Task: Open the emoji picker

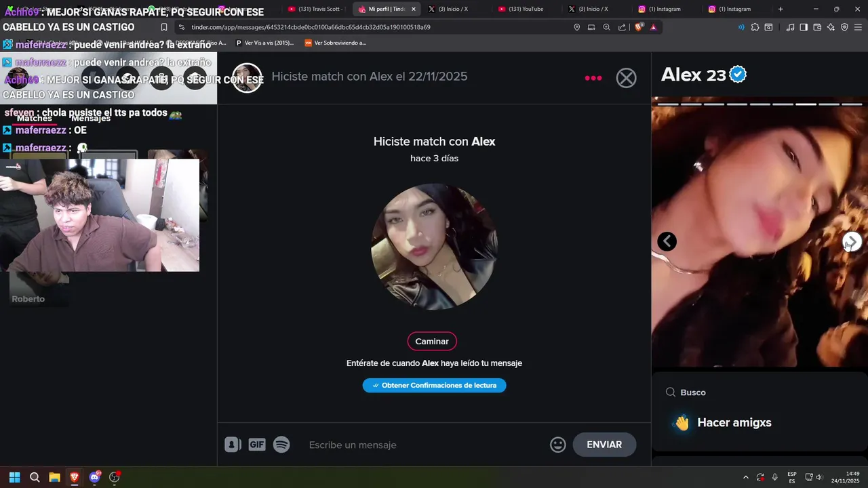Action: click(x=557, y=445)
